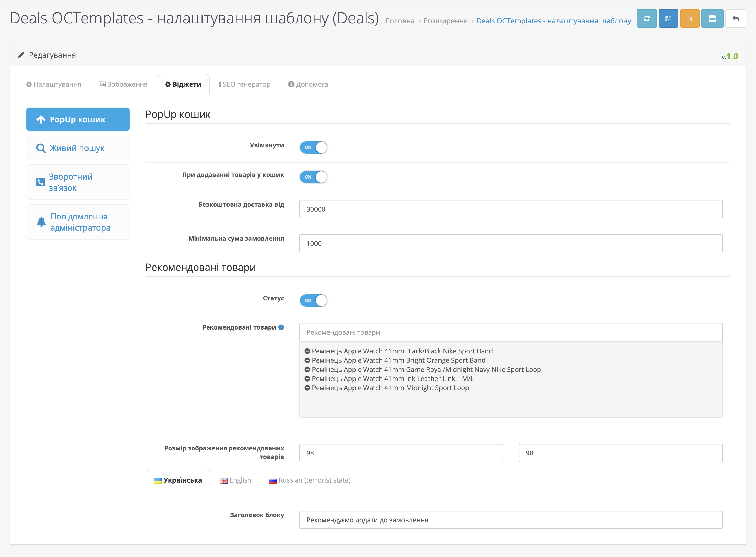Open Повідомлення адміністратора widget section
The height and width of the screenshot is (557, 756).
[x=78, y=222]
